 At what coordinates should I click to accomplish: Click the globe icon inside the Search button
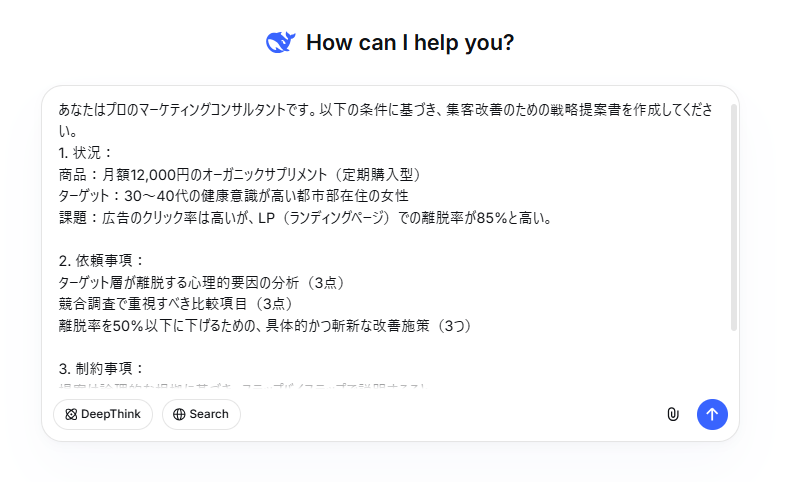coord(179,414)
